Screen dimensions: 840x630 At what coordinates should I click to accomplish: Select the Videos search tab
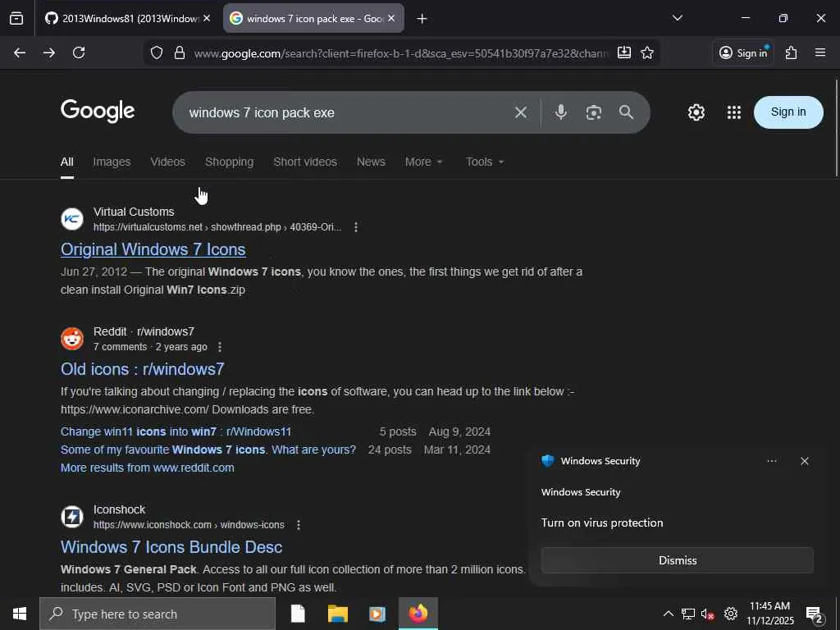(x=167, y=162)
